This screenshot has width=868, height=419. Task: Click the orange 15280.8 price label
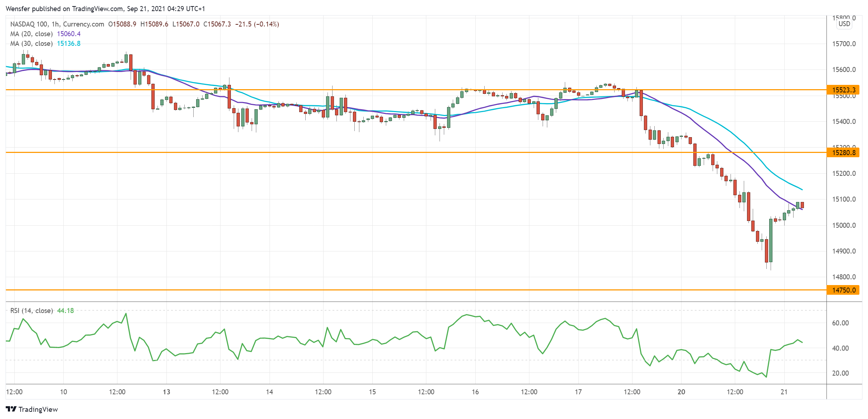[843, 153]
